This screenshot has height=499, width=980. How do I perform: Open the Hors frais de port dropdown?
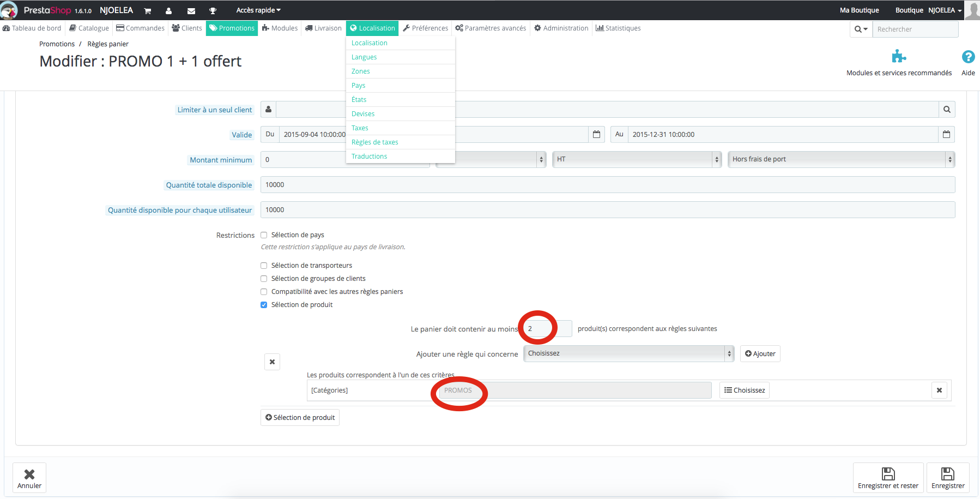coord(842,159)
